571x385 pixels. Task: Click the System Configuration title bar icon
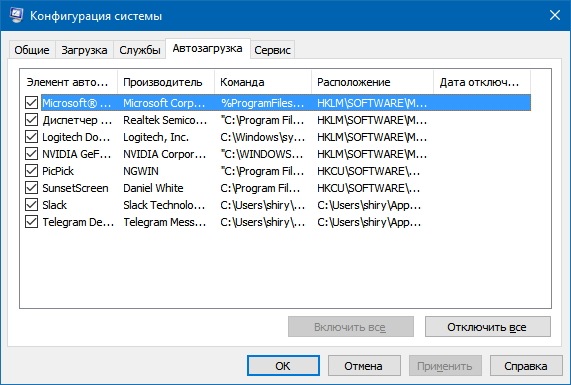(x=17, y=16)
